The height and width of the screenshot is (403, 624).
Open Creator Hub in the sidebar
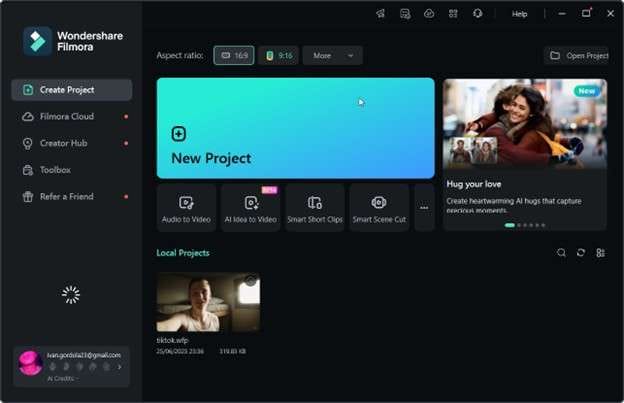pos(72,143)
